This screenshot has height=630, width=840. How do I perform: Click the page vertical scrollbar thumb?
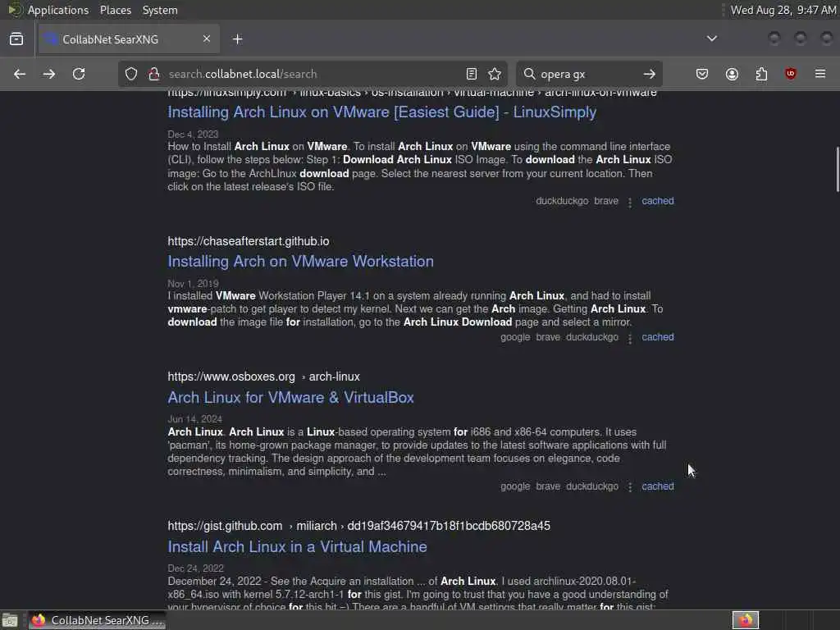(838, 169)
